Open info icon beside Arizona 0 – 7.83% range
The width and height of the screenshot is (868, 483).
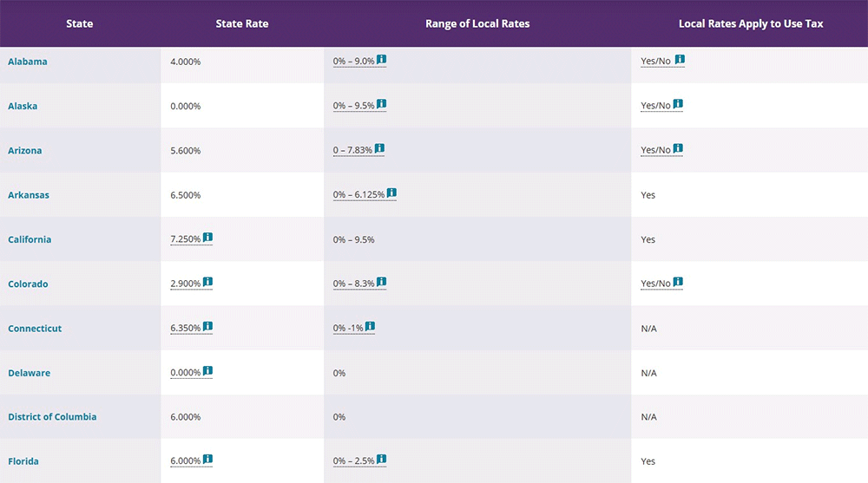(379, 149)
